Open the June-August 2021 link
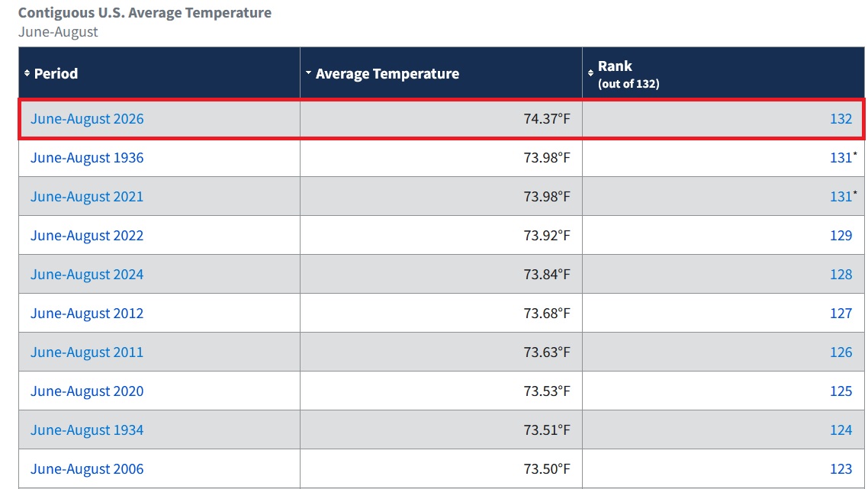The height and width of the screenshot is (489, 868). coord(87,197)
